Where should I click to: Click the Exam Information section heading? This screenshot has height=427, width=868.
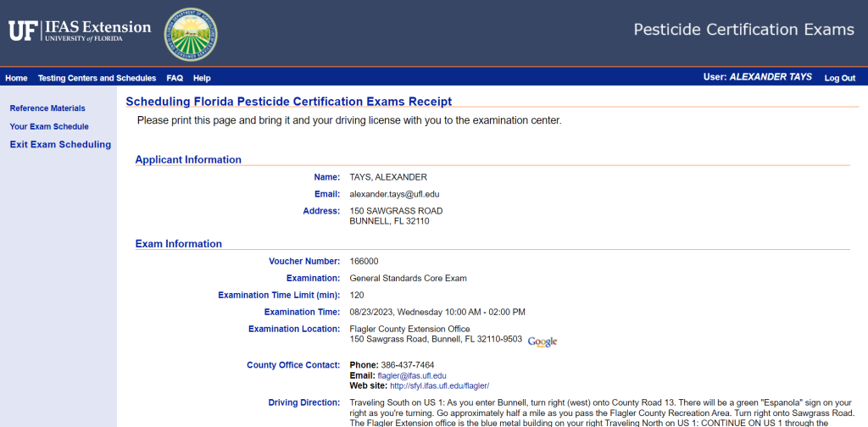[179, 244]
